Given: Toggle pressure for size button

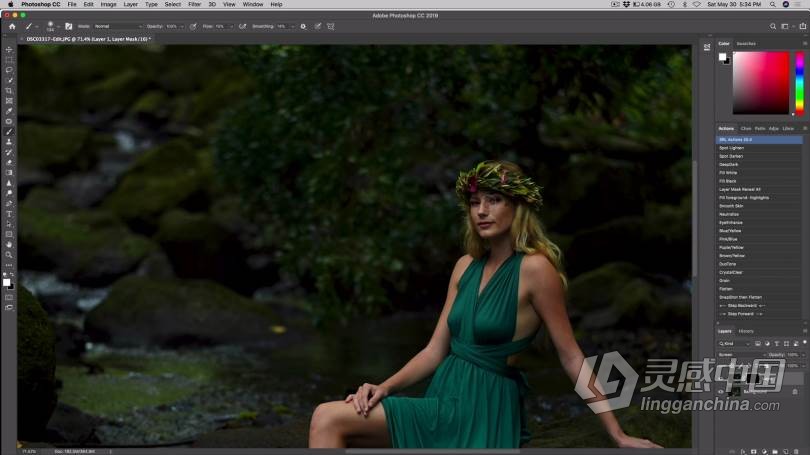Looking at the screenshot, I should 318,26.
